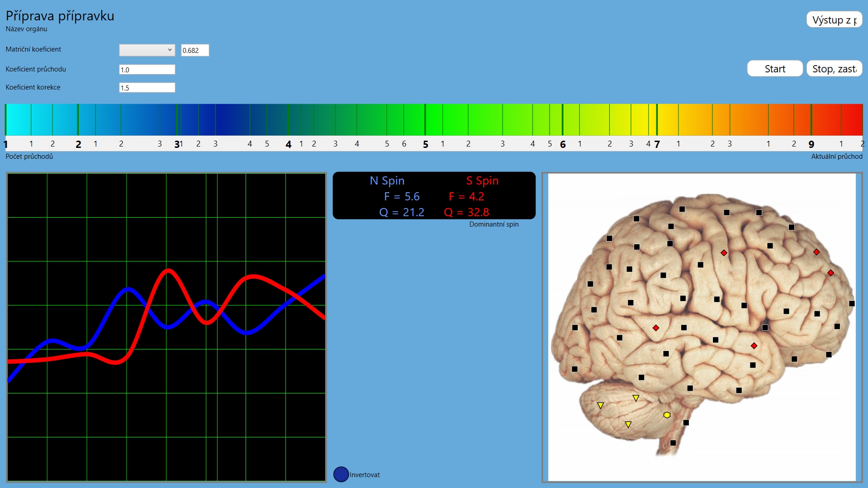The height and width of the screenshot is (488, 868).
Task: Click the black square at brainstem bottom
Action: (673, 443)
